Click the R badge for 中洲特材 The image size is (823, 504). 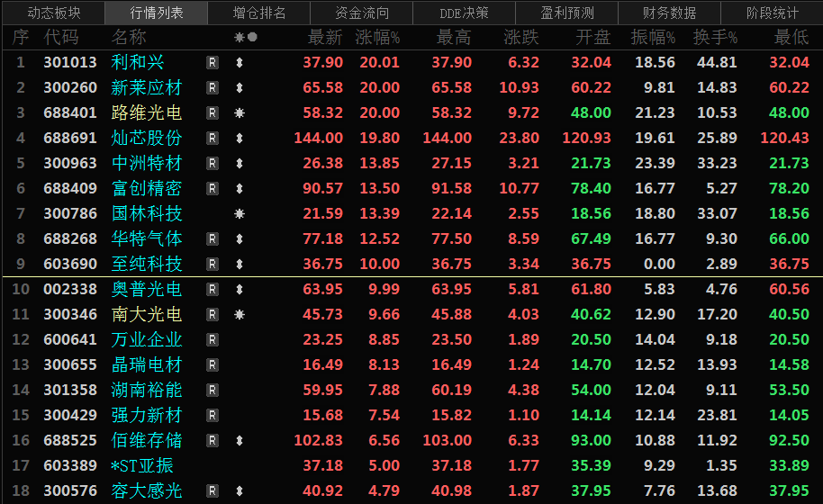pyautogui.click(x=212, y=164)
